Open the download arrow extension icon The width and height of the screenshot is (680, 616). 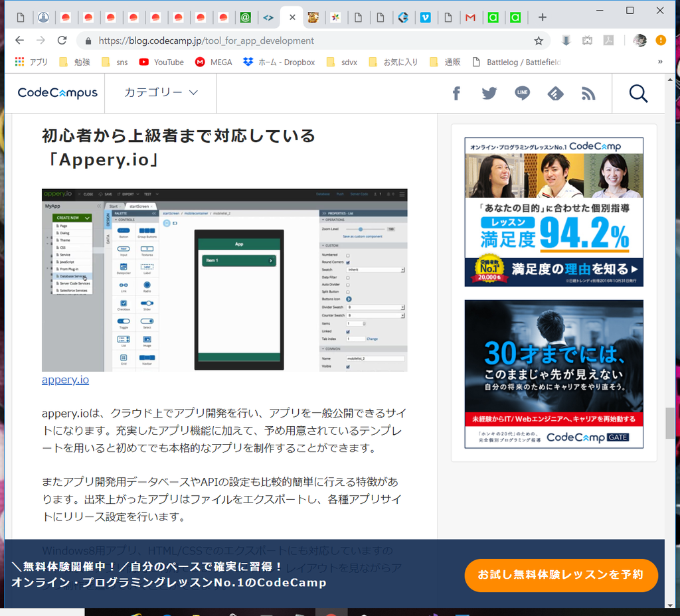[x=566, y=40]
